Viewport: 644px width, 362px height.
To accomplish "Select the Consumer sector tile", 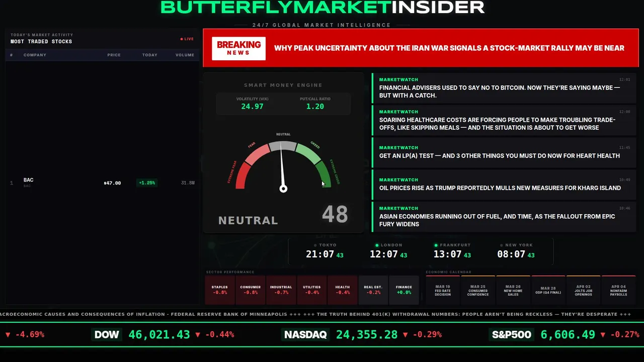I will click(x=250, y=290).
